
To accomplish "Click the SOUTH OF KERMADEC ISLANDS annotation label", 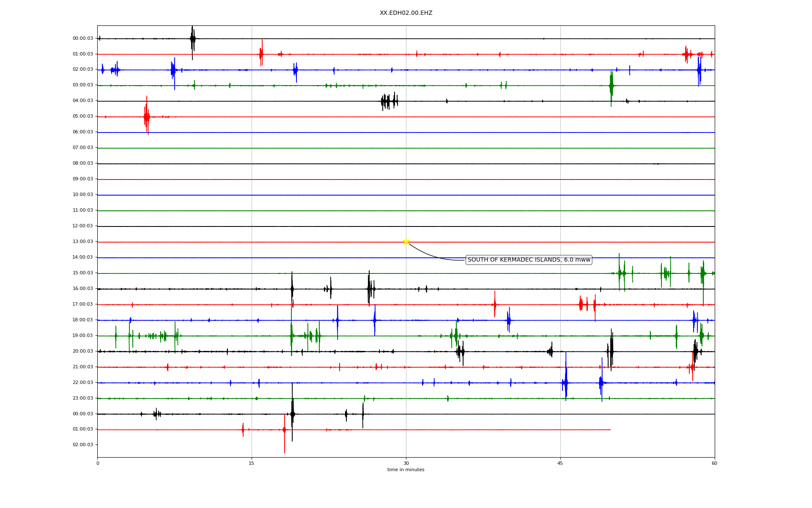I will click(529, 260).
